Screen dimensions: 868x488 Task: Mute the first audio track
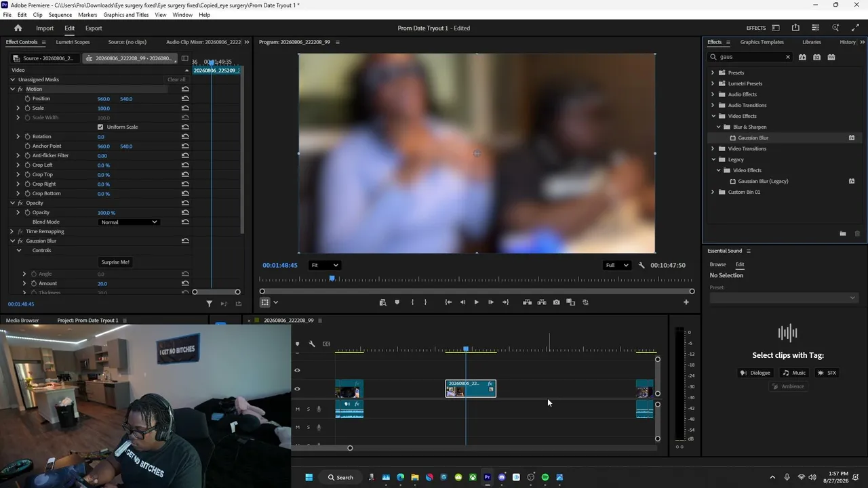click(x=297, y=409)
